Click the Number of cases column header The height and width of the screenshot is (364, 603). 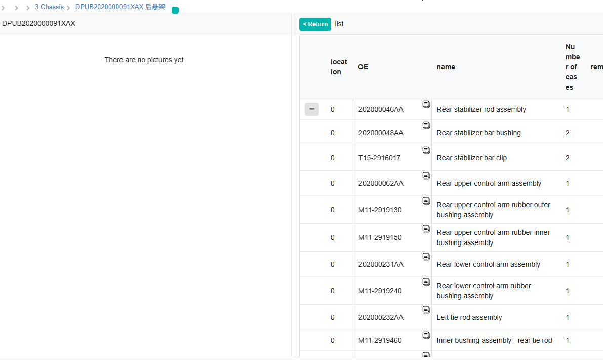click(573, 67)
